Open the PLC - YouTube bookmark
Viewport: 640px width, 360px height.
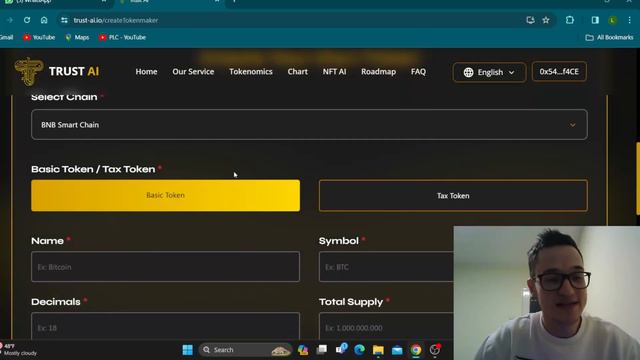[122, 37]
